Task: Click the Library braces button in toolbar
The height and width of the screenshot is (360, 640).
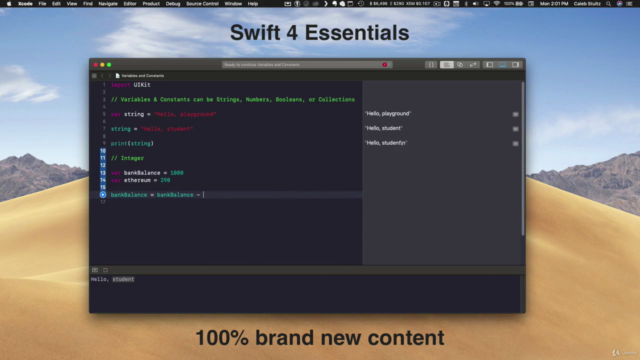Action: point(431,64)
